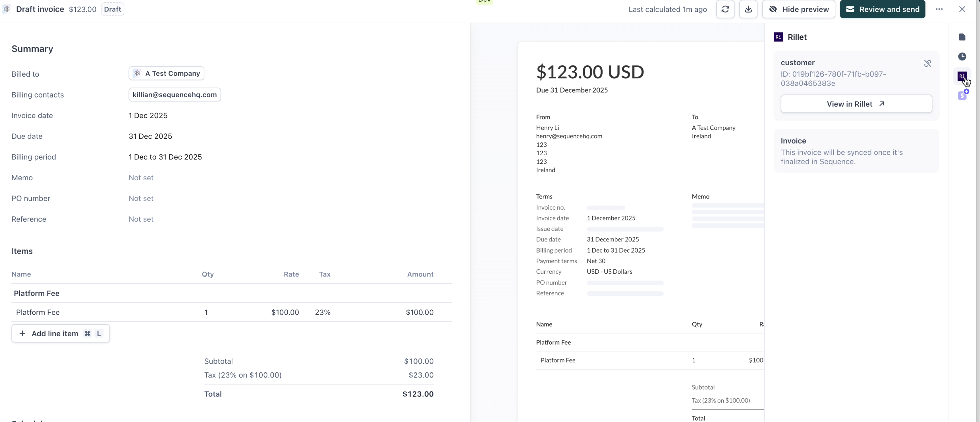Add a new line item

[60, 333]
